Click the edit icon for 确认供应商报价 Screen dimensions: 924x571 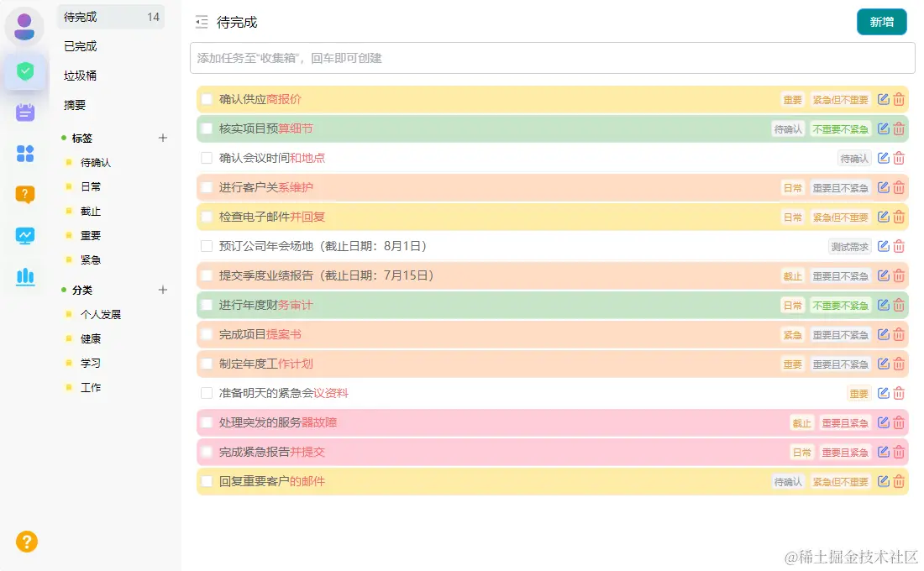[x=883, y=99]
